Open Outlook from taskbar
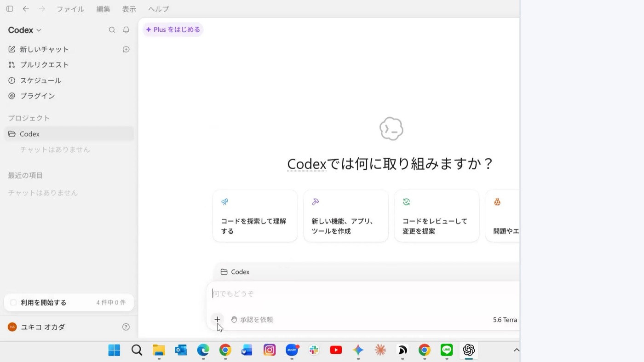Viewport: 644px width, 362px height. [x=181, y=350]
